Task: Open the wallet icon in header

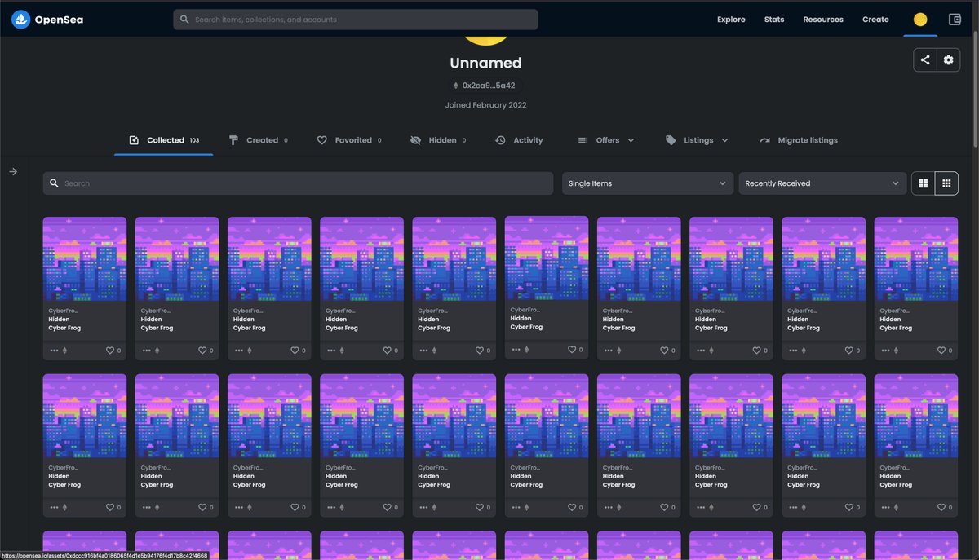Action: [x=955, y=20]
